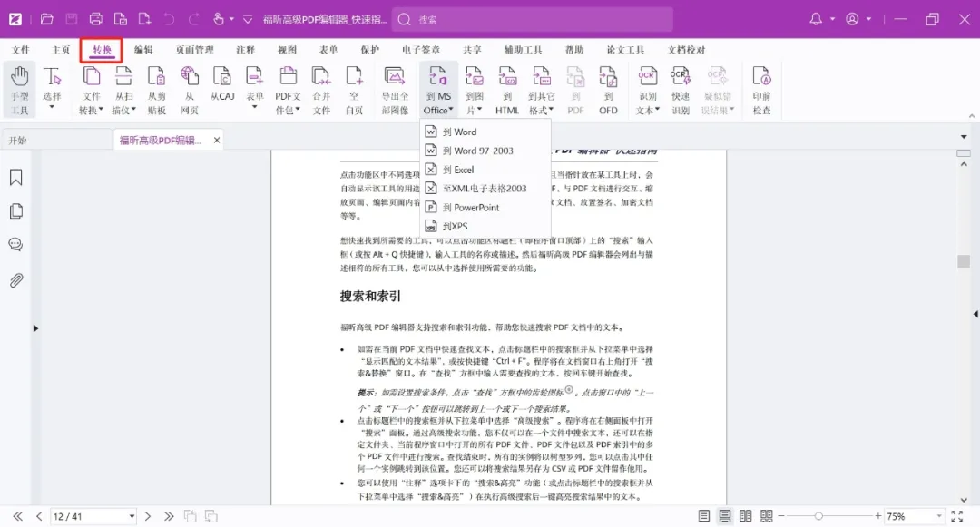The image size is (980, 527).
Task: Click Merge Files icon
Action: (x=321, y=91)
